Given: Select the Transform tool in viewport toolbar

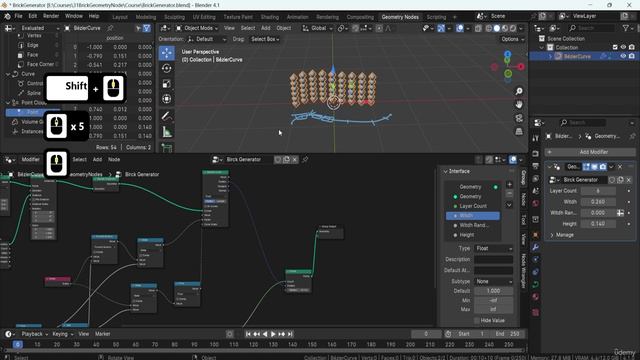Looking at the screenshot, I should tap(167, 99).
